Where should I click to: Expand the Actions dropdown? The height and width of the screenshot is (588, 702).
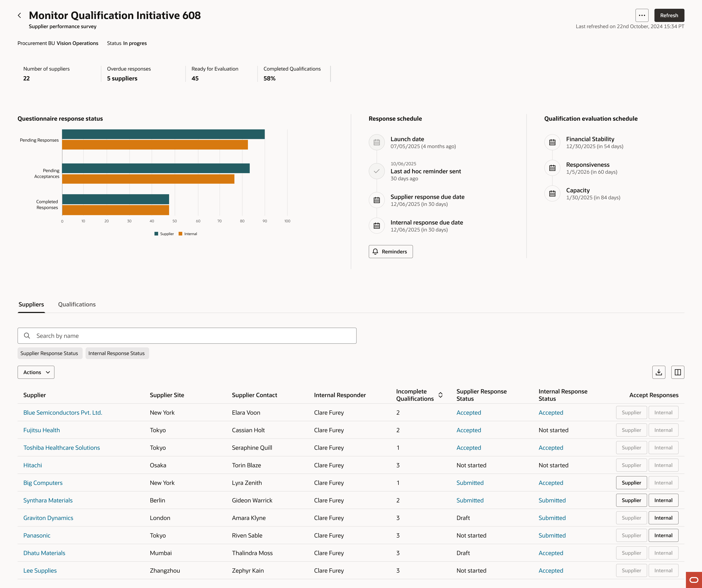coord(36,372)
